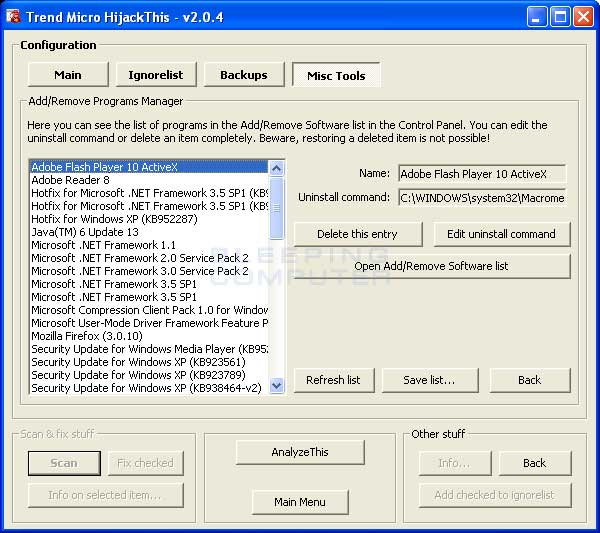
Task: Select Security Update for Windows XP (KB938464-v2)
Action: (x=149, y=388)
